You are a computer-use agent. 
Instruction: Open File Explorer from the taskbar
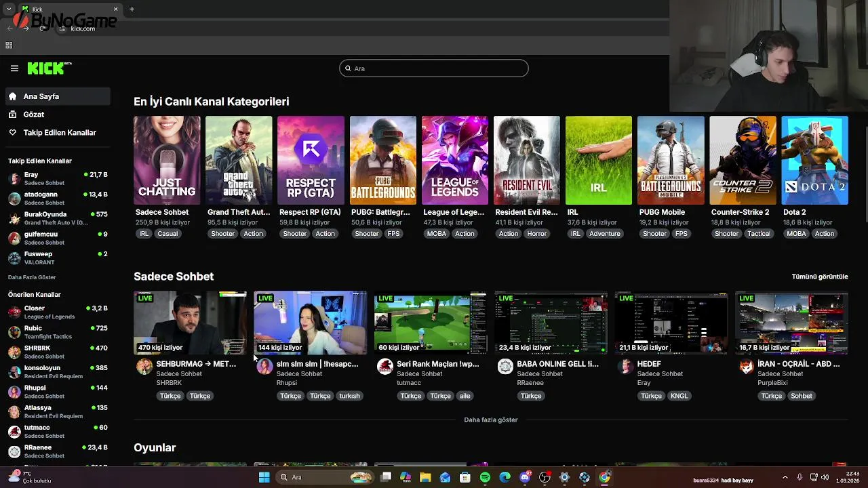[425, 477]
